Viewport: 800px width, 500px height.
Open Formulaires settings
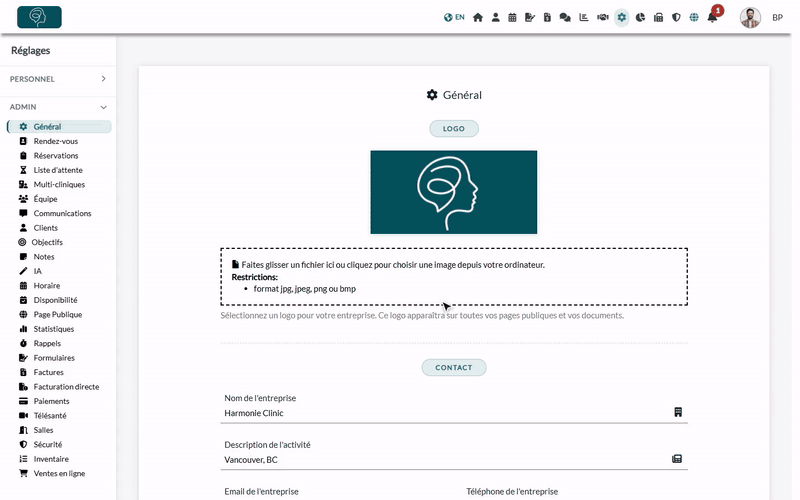(54, 358)
